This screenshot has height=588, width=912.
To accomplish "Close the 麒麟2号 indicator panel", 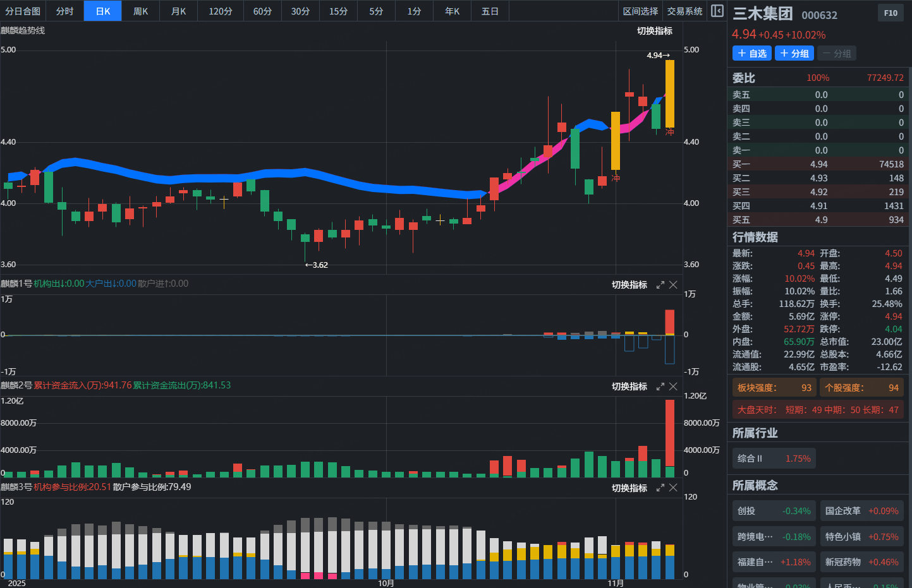I will [673, 387].
